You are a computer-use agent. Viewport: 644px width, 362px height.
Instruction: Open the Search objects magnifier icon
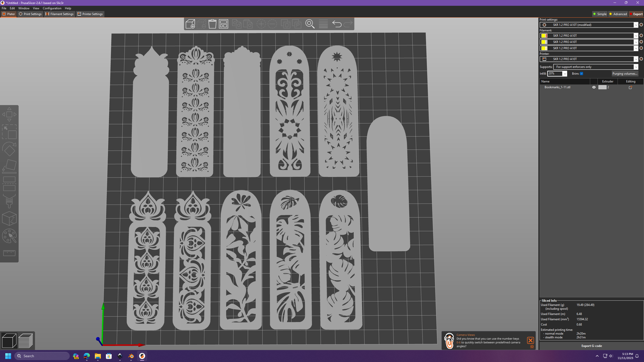tap(310, 24)
